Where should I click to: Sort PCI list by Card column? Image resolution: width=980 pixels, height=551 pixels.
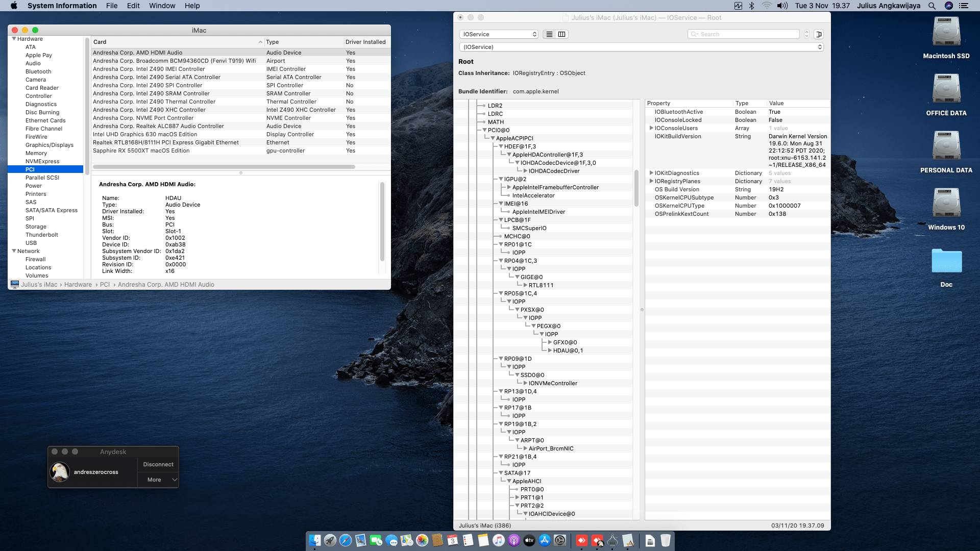[178, 42]
